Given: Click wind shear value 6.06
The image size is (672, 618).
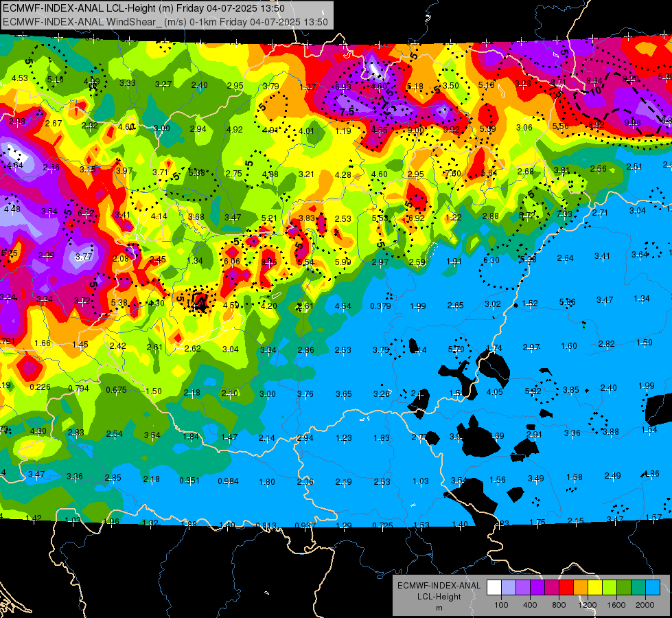Looking at the screenshot, I should coord(232,261).
